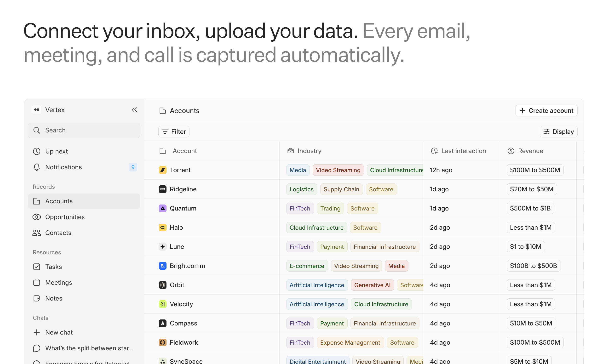The height and width of the screenshot is (364, 608).
Task: Open the Display settings menu
Action: tap(558, 132)
